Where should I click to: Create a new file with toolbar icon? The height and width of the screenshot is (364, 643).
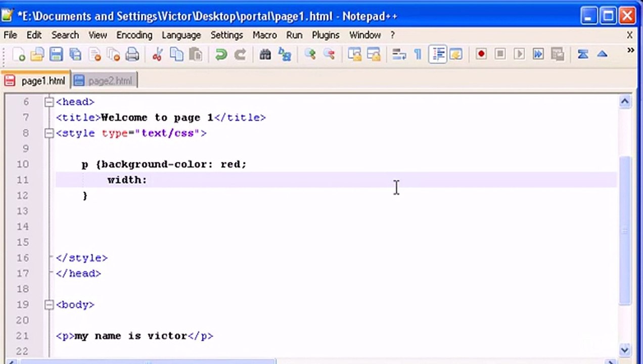[x=19, y=55]
